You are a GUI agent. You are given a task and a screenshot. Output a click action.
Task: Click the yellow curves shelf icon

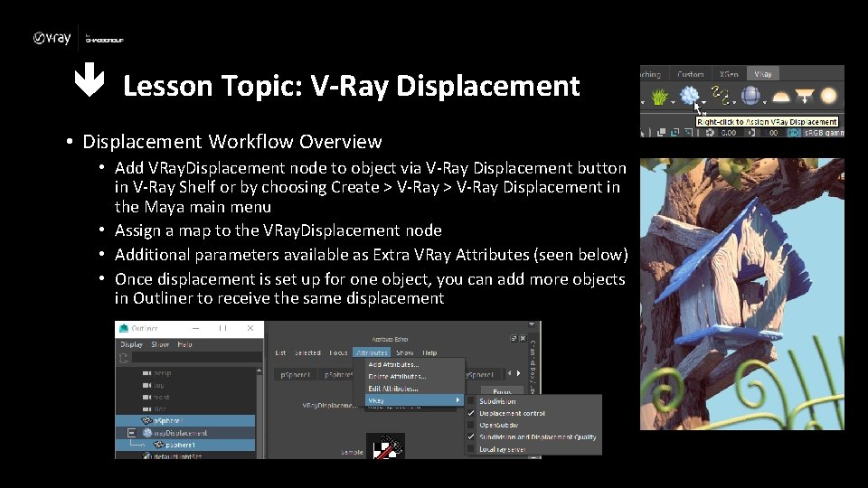tap(719, 95)
